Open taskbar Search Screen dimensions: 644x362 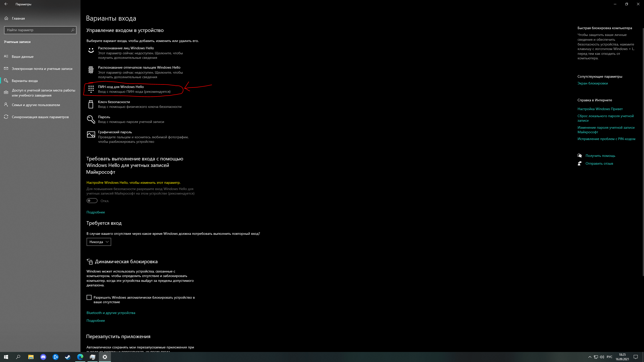coord(18,357)
